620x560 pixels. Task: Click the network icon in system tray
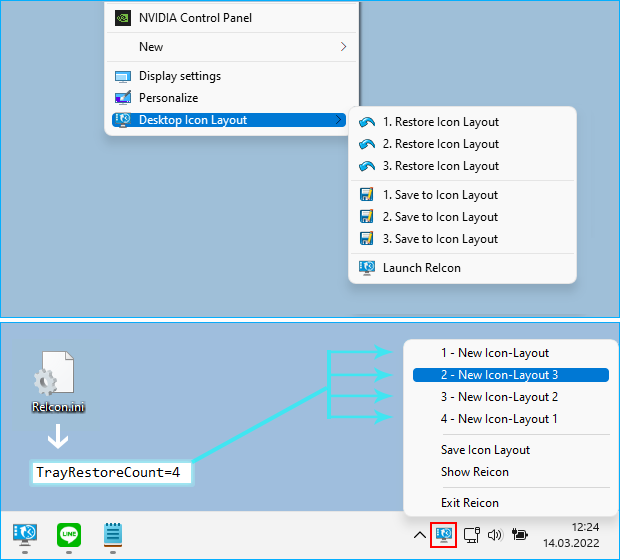pos(471,534)
